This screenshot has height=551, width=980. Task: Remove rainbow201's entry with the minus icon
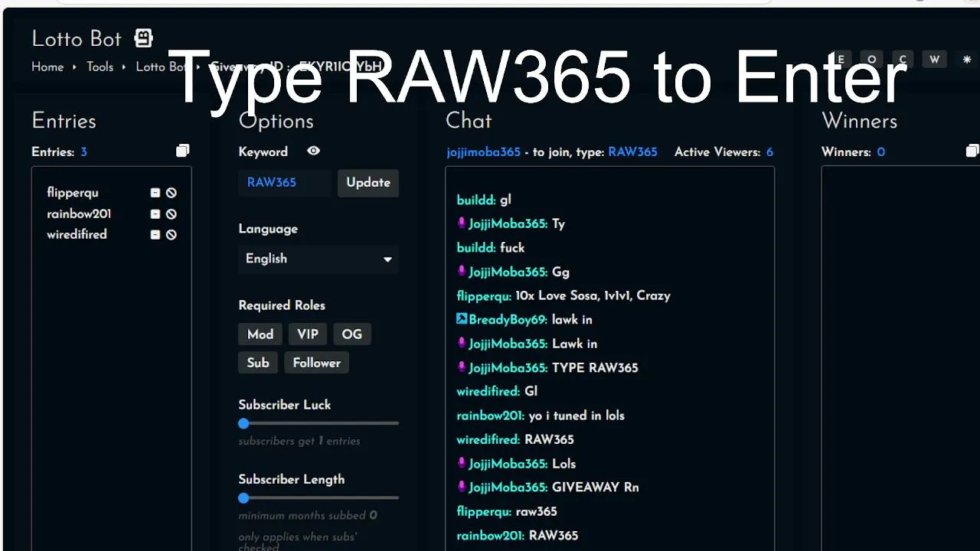pyautogui.click(x=155, y=214)
